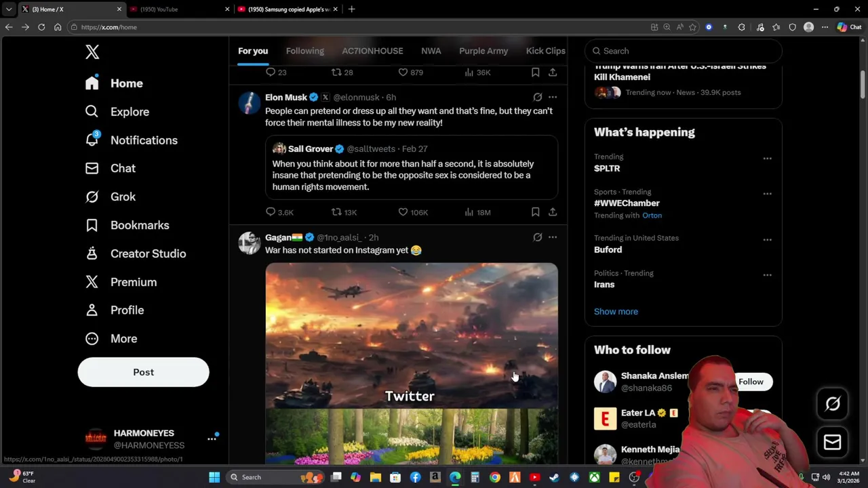
Task: Bookmark the top post with 879 likes
Action: [535, 73]
